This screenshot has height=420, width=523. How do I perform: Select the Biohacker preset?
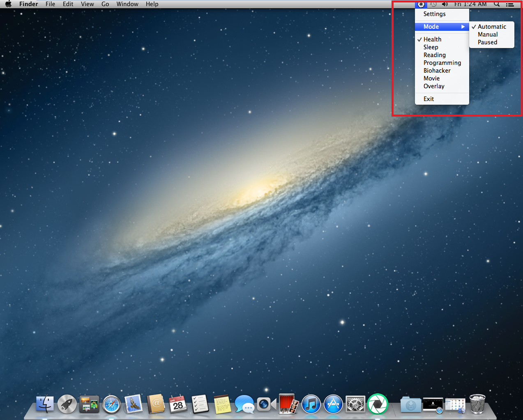click(442, 71)
